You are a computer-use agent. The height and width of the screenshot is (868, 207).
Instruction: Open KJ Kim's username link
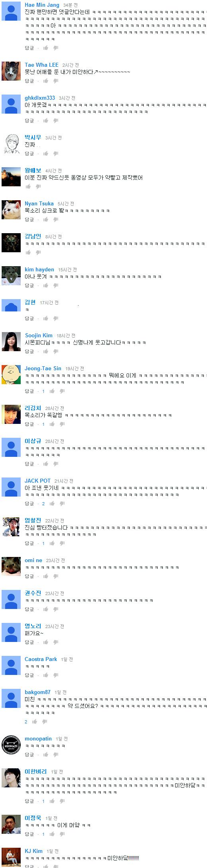pos(33,851)
